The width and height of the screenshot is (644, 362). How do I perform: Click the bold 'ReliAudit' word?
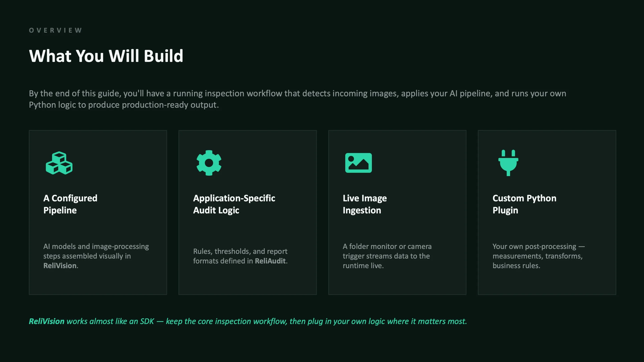[x=270, y=261]
